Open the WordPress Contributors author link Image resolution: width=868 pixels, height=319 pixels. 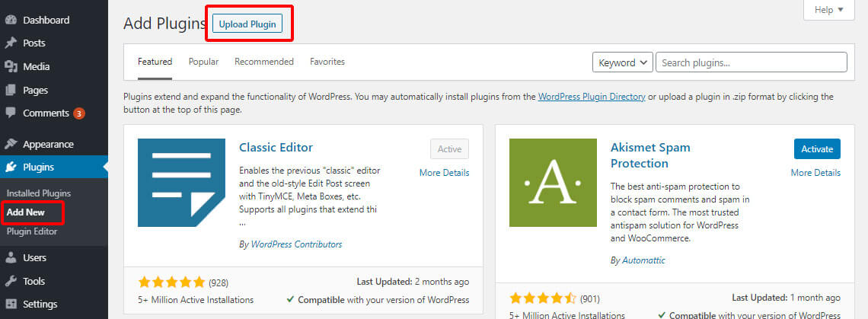pos(297,244)
